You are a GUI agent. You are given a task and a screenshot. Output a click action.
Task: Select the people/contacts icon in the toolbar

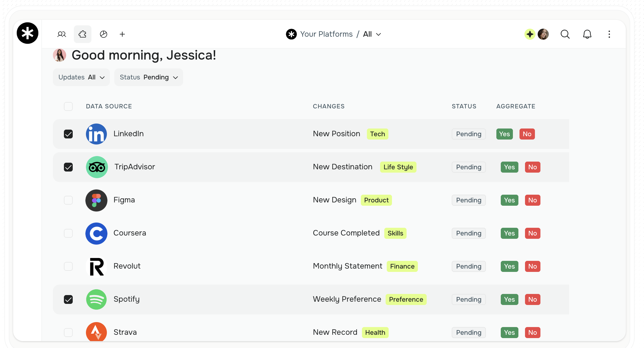[x=61, y=34]
